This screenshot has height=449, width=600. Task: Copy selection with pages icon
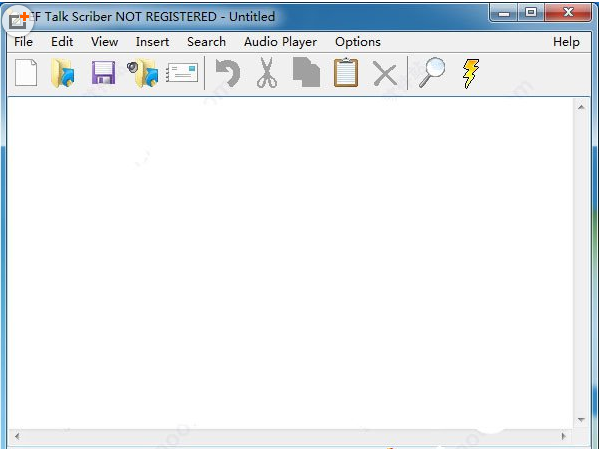coord(306,72)
